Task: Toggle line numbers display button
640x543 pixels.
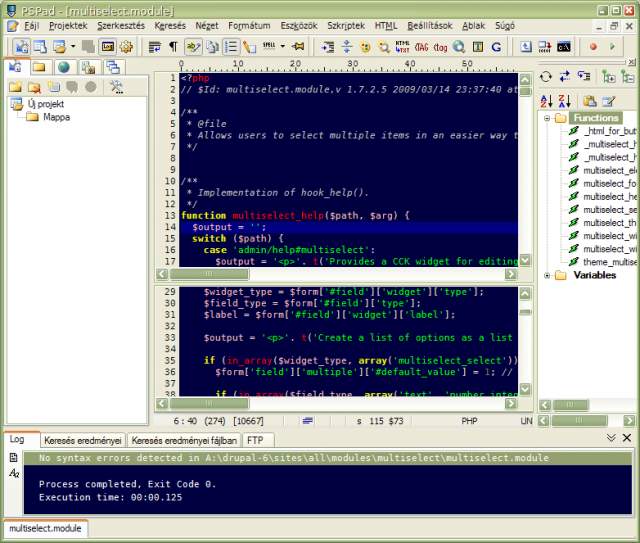Action: 231,47
